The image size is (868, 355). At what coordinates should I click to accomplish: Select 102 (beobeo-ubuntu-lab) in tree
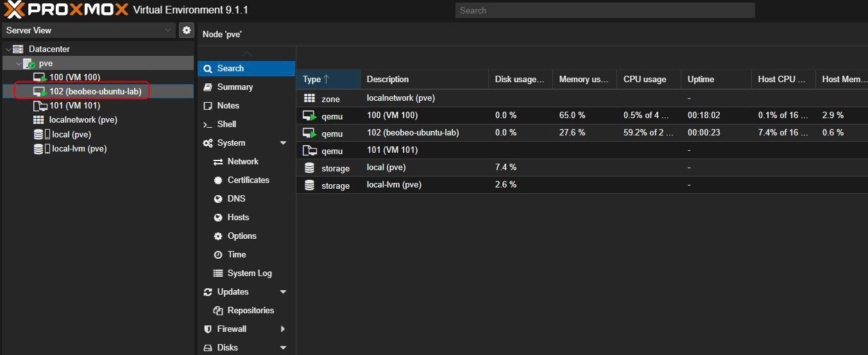click(x=95, y=91)
